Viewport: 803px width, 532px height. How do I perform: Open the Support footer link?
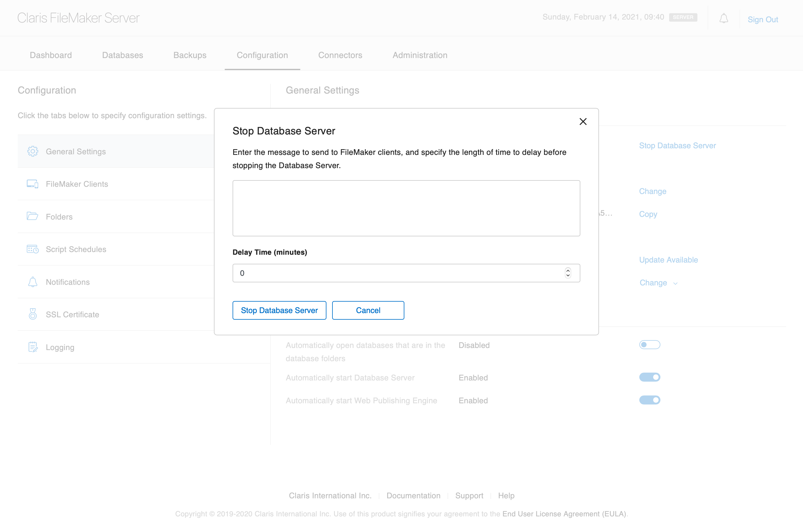[469, 495]
